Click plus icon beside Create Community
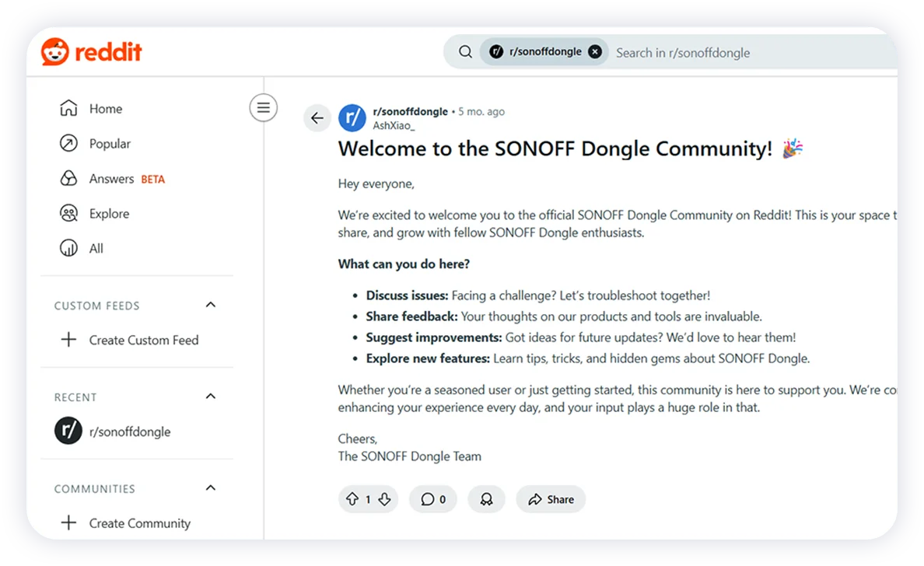This screenshot has height=566, width=924. coord(68,523)
